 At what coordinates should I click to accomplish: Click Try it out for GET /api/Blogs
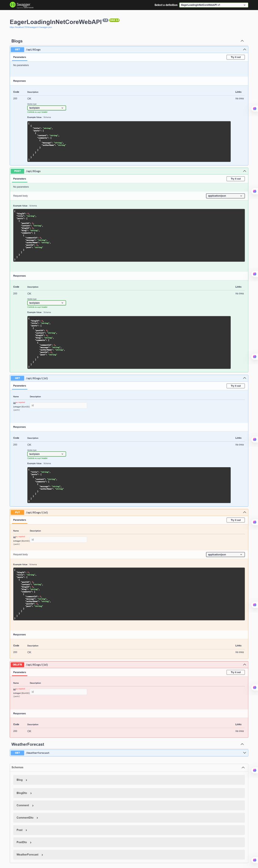click(236, 57)
